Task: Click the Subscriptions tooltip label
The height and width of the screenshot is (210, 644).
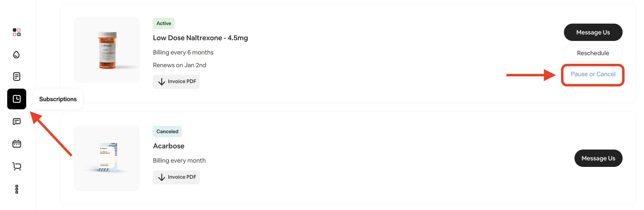Action: (58, 99)
